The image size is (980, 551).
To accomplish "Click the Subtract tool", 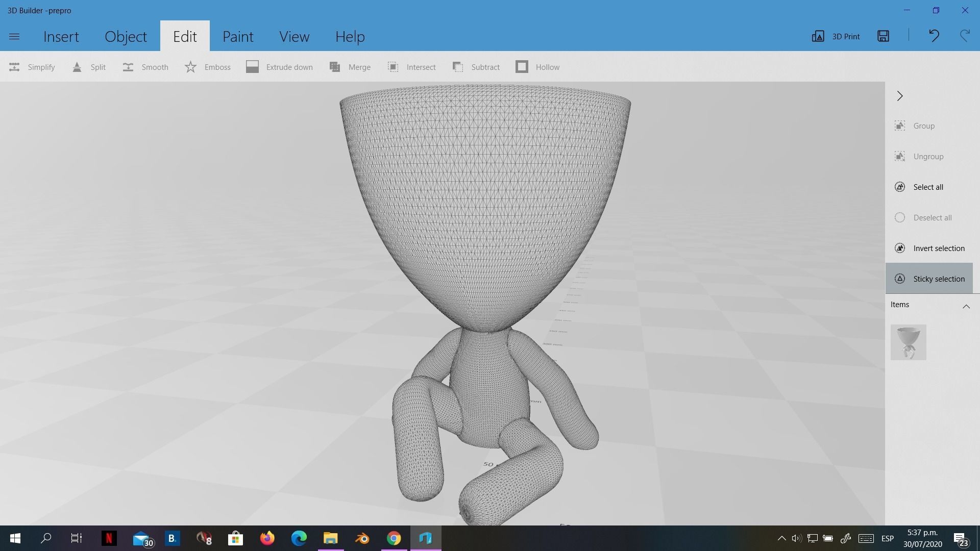I will point(476,67).
